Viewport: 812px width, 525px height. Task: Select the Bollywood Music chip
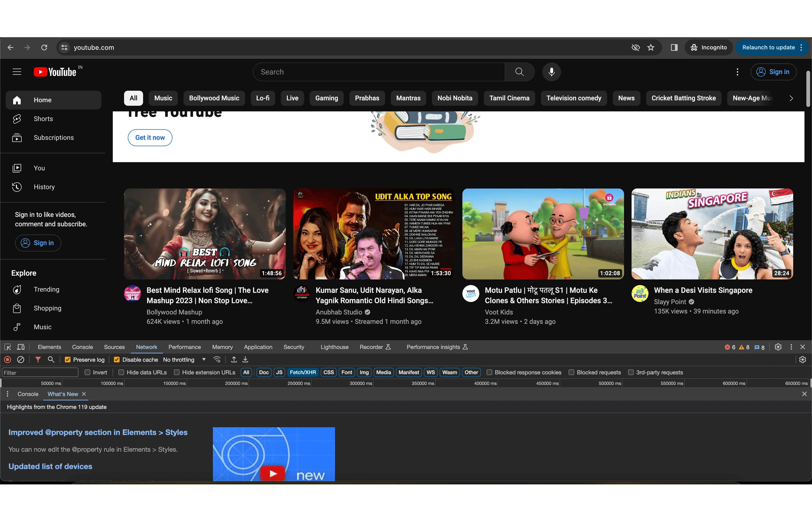click(214, 98)
